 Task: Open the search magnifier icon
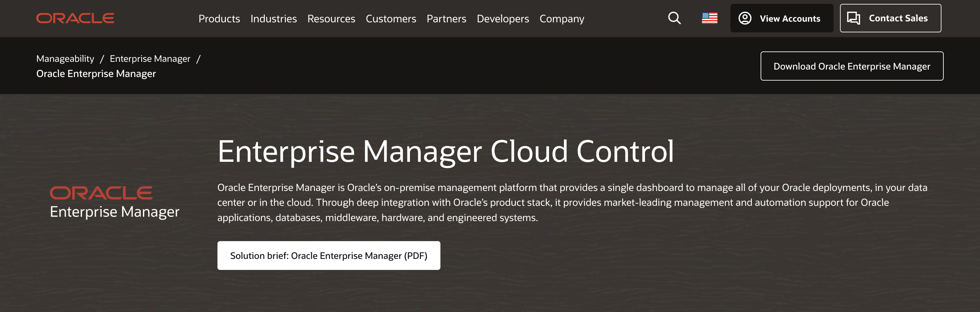coord(674,18)
